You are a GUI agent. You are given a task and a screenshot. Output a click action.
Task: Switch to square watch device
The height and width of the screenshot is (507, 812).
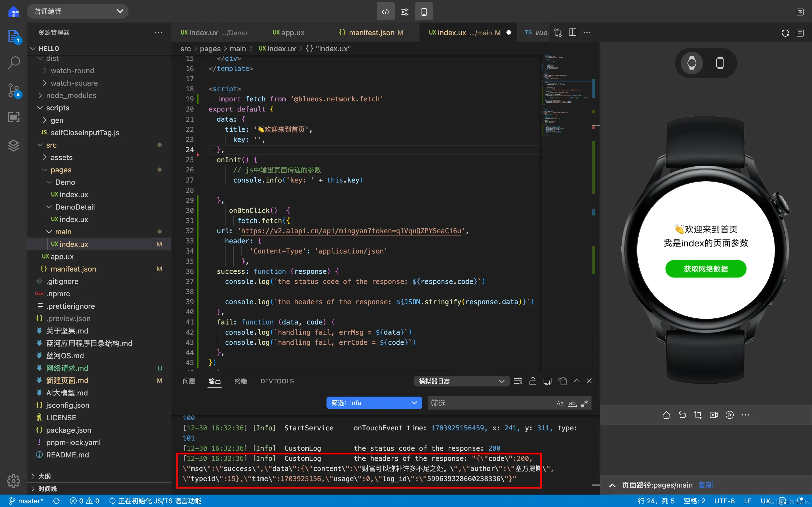click(x=720, y=63)
